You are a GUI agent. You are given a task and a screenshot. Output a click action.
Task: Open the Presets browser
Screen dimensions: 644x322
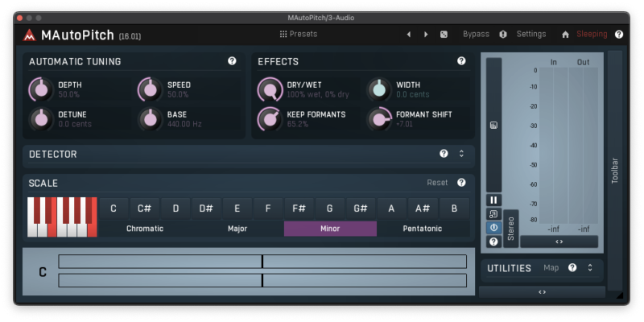click(x=298, y=35)
